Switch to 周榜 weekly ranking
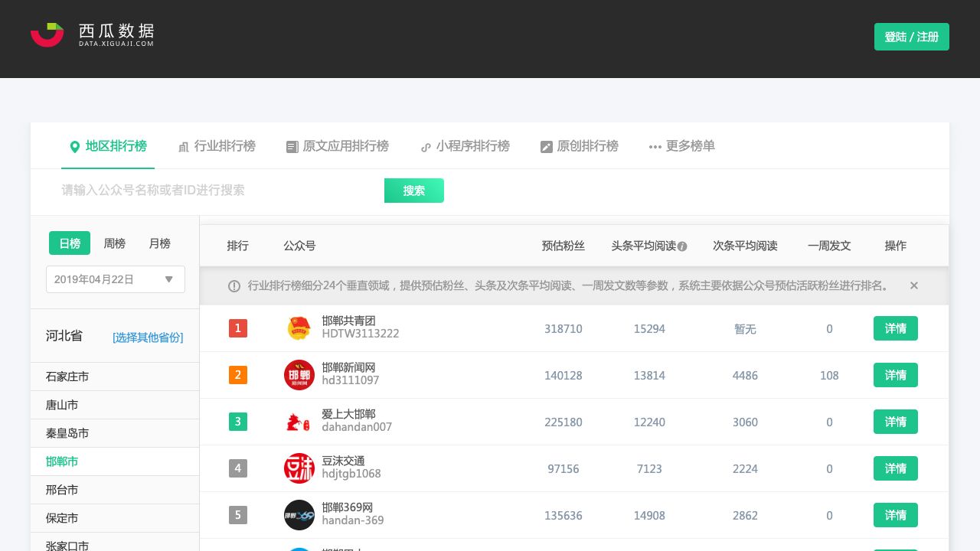Viewport: 980px width, 551px height. 115,243
